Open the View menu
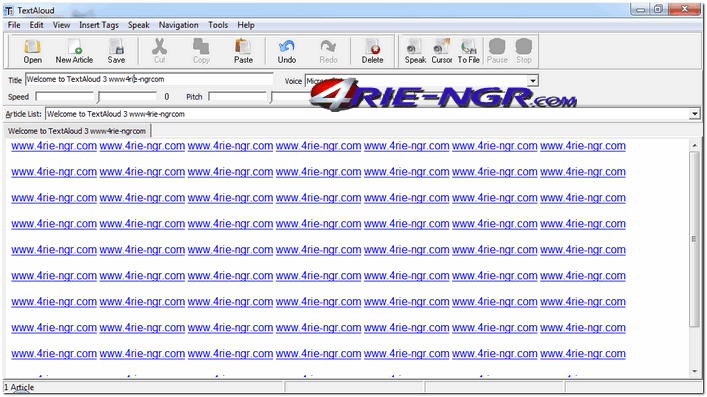The width and height of the screenshot is (707, 397). [61, 25]
